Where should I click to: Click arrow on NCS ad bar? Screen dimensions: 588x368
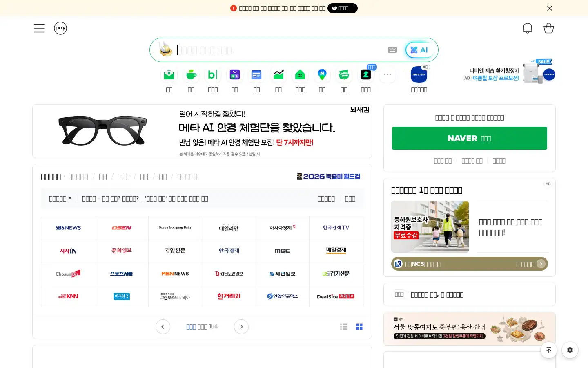(541, 264)
